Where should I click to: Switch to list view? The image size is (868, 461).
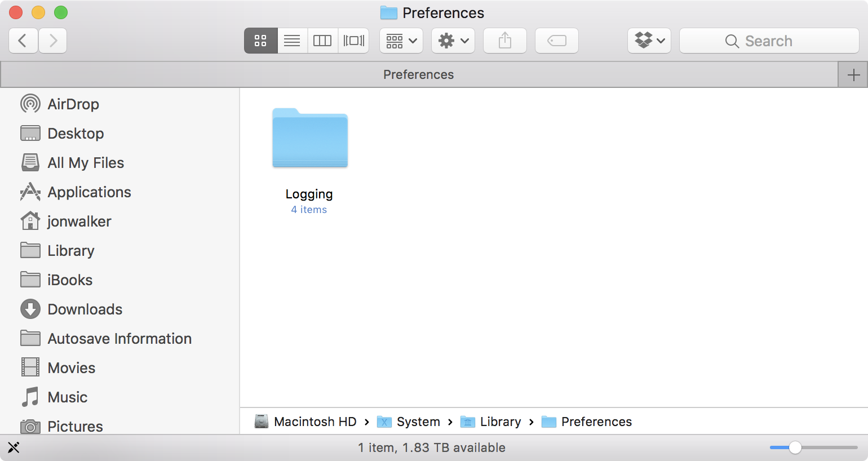[292, 40]
